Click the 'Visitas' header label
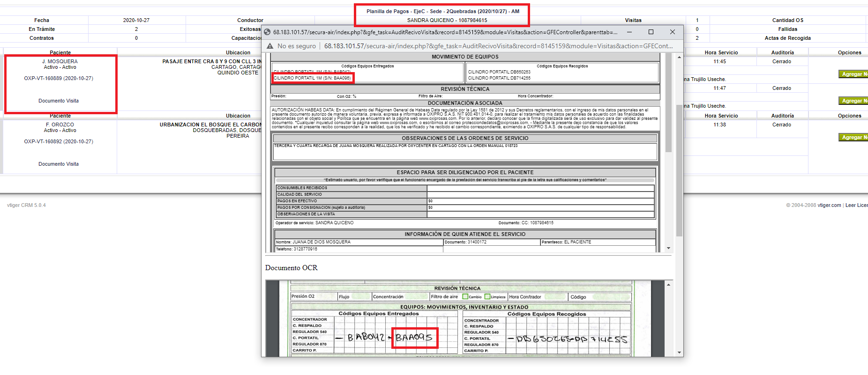Screen dimensions: 868x375 click(633, 20)
